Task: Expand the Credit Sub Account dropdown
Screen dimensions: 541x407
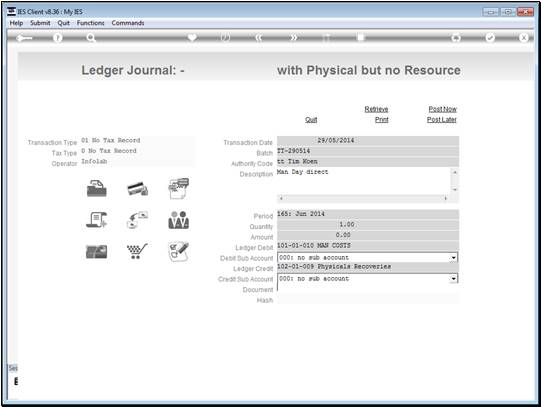Action: click(x=453, y=279)
